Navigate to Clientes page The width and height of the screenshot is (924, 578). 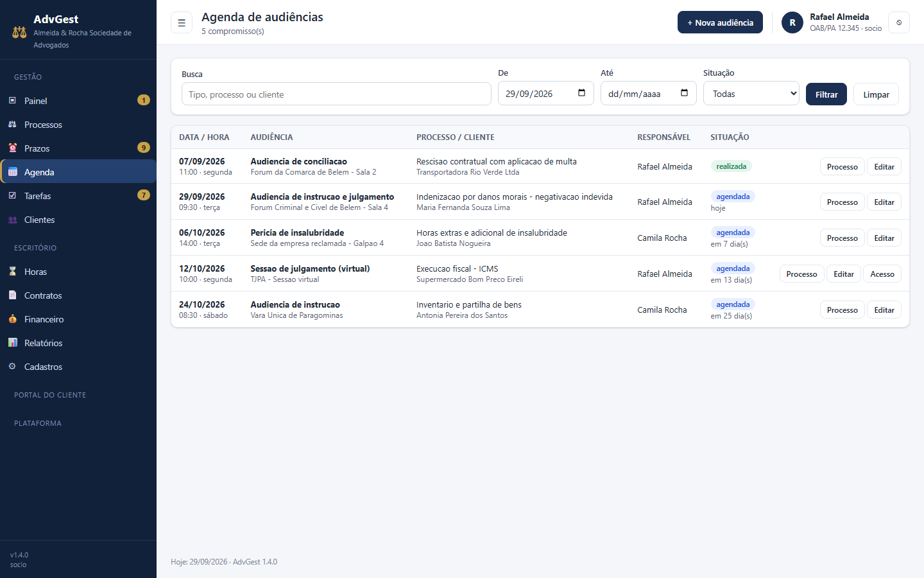78,219
